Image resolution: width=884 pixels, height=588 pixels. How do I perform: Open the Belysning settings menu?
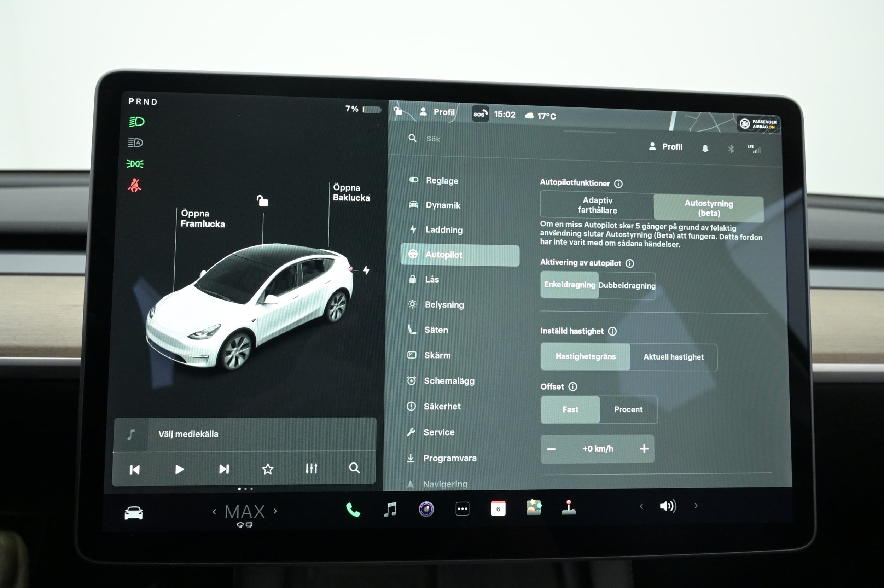pos(444,305)
